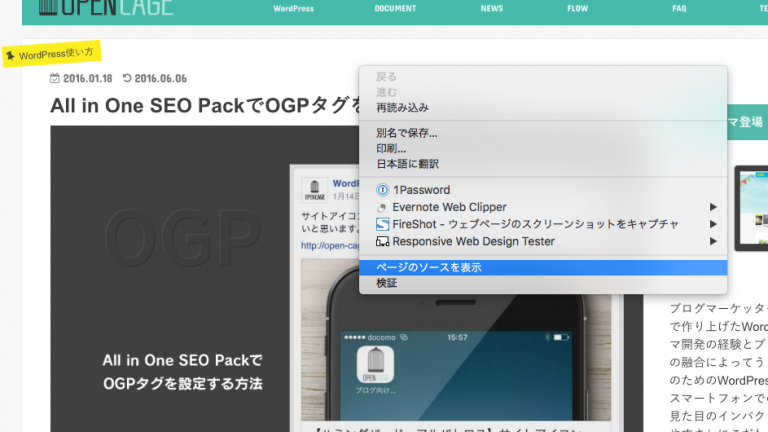Screen dimensions: 768x432
Task: Expand the Responsive Web Design Tester submenu arrow
Action: pos(713,241)
